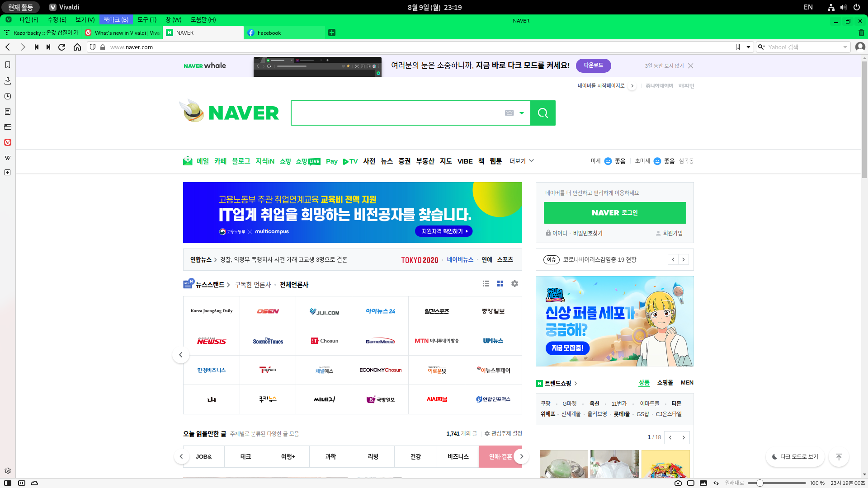Click the Wikipedia web panel icon
This screenshot has width=868, height=488.
coord(8,158)
